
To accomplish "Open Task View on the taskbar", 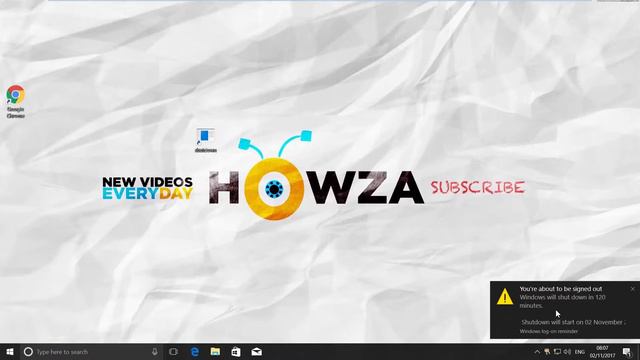I will point(173,352).
